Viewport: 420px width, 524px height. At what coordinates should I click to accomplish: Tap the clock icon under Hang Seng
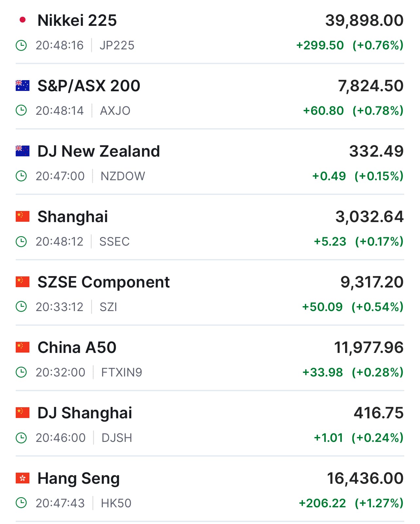point(21,503)
